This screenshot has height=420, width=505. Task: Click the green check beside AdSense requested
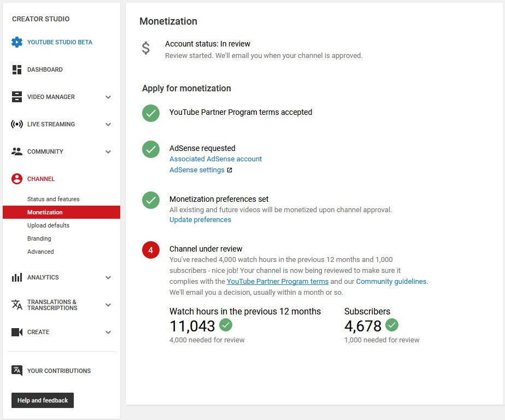[x=151, y=149]
